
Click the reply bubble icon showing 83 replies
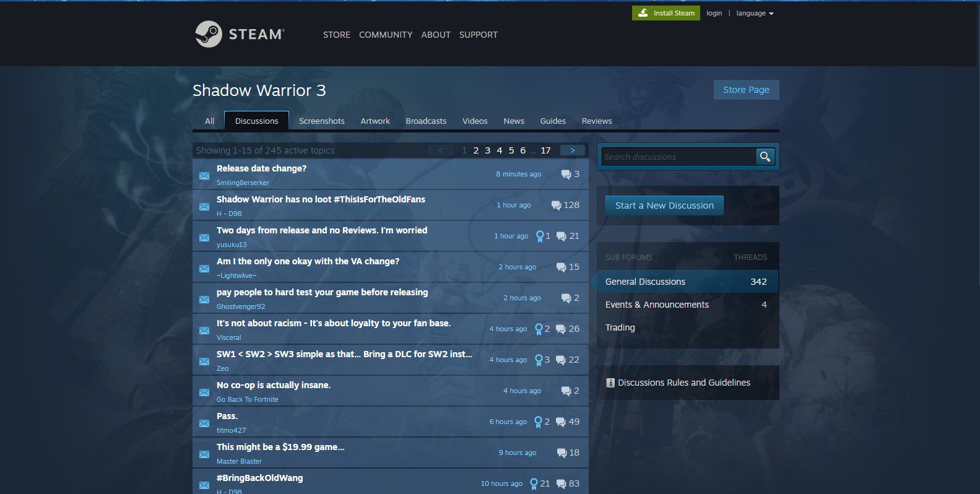[x=561, y=484]
